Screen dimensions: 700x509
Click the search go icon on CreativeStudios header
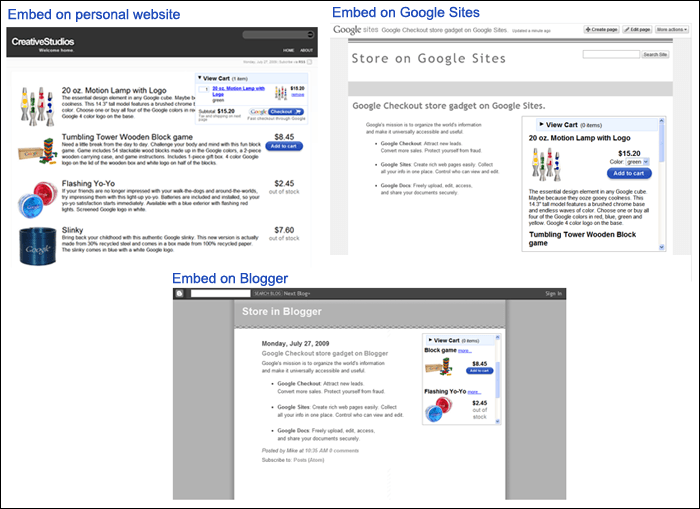point(310,34)
